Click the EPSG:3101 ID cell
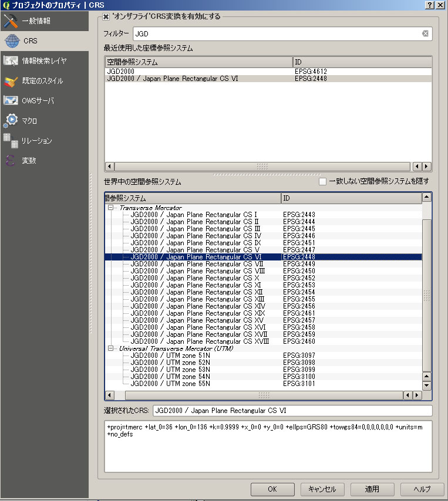 299,384
